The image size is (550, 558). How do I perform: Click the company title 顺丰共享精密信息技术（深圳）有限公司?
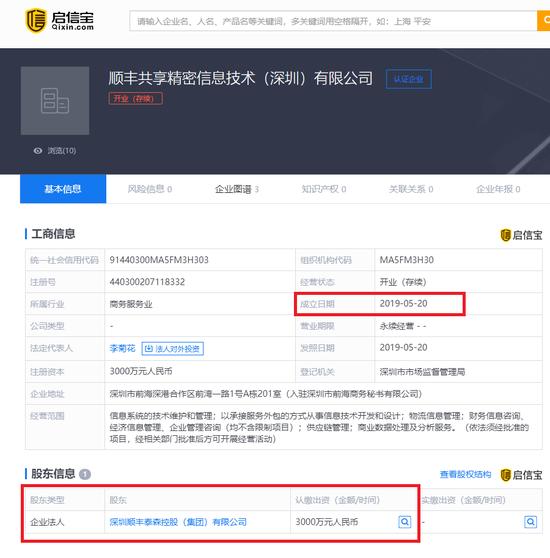pyautogui.click(x=241, y=78)
